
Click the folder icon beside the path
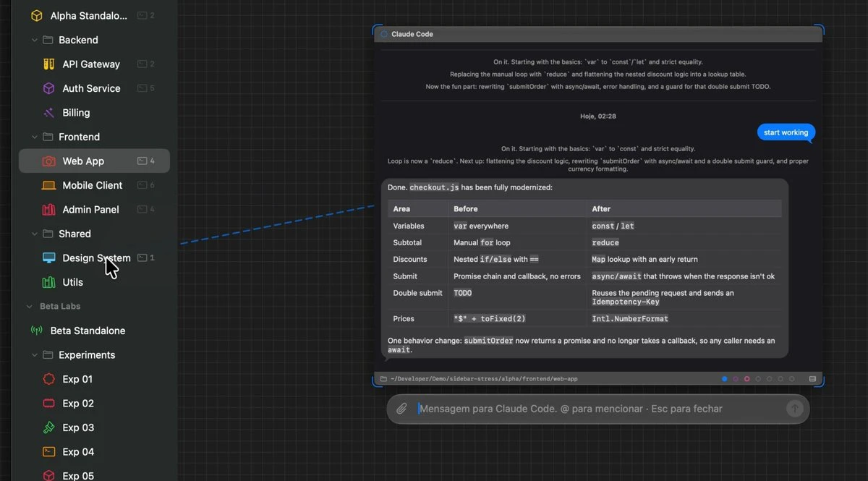click(383, 379)
